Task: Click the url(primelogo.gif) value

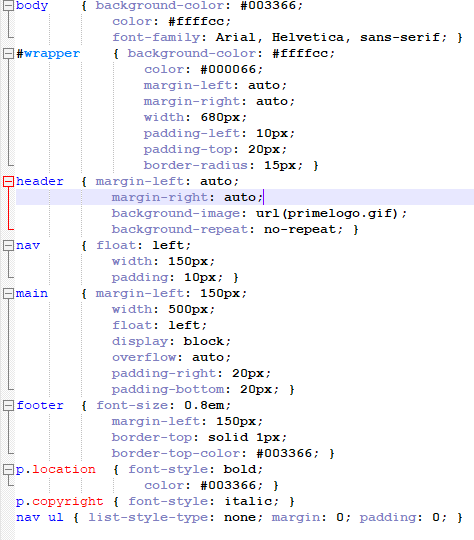Action: coord(327,214)
